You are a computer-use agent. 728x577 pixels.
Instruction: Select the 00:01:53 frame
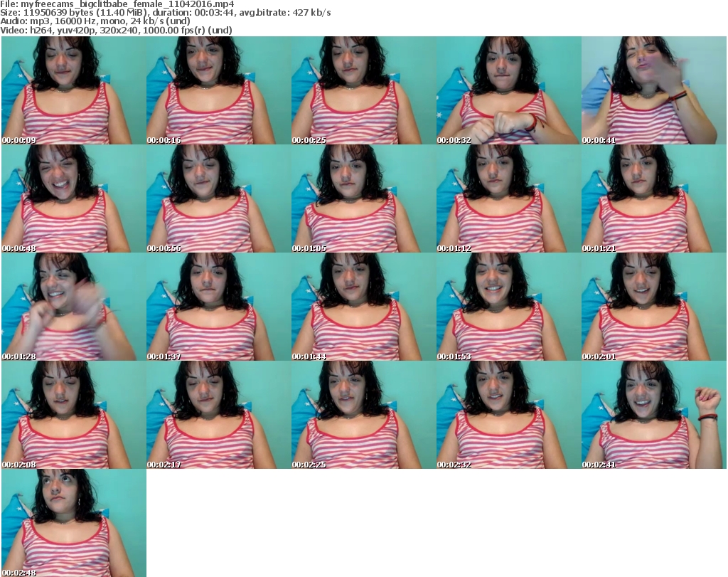(508, 307)
